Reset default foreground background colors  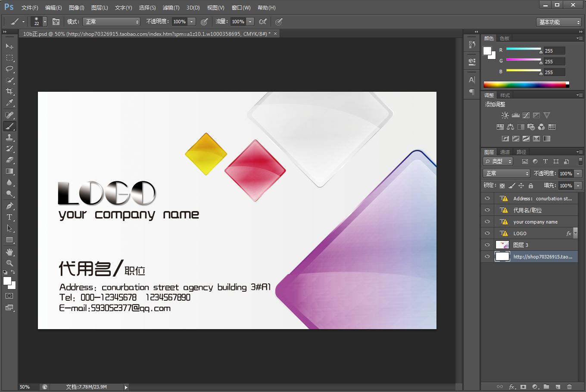pos(5,272)
